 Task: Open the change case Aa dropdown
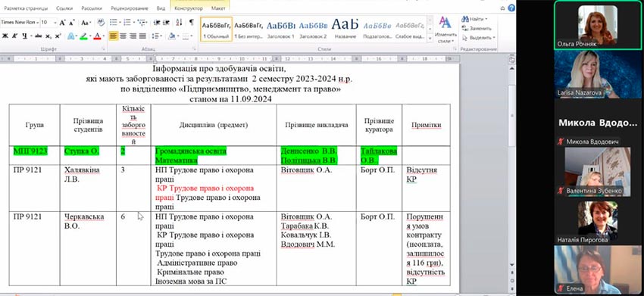[x=86, y=23]
